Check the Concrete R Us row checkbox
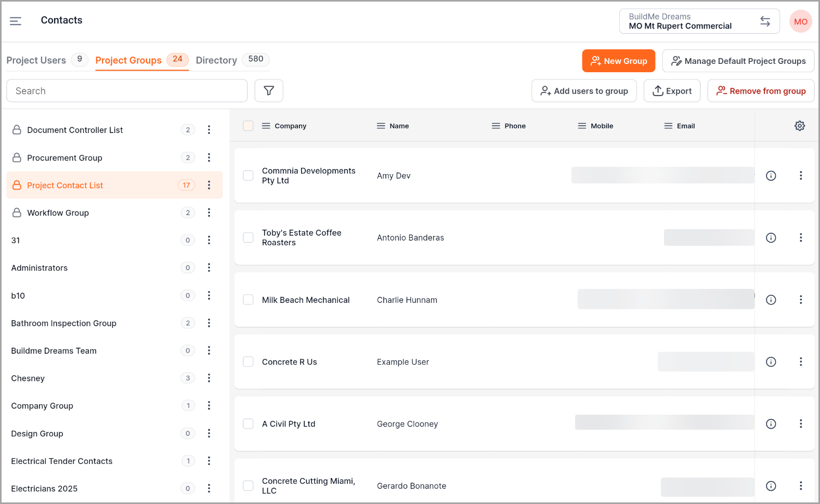The image size is (820, 504). 249,362
